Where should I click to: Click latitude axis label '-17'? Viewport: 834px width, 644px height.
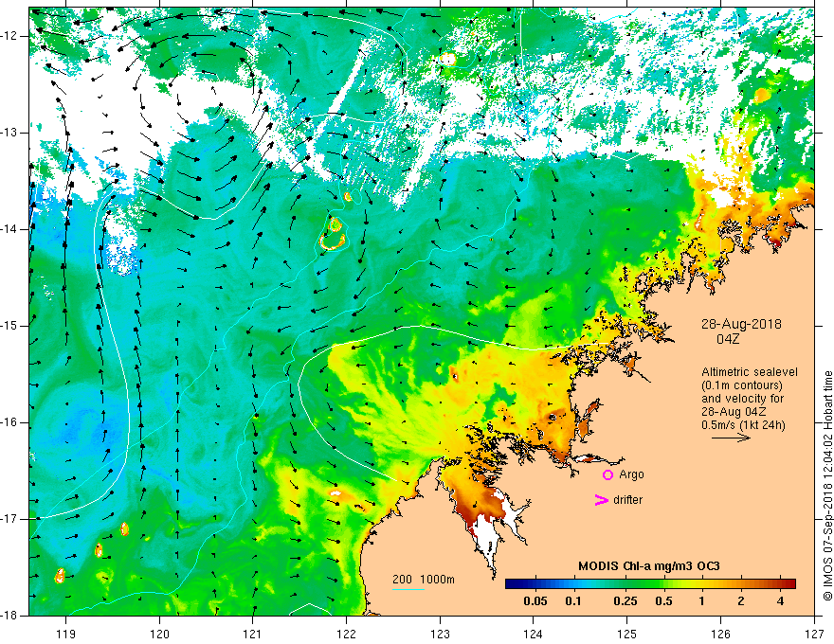(9, 519)
